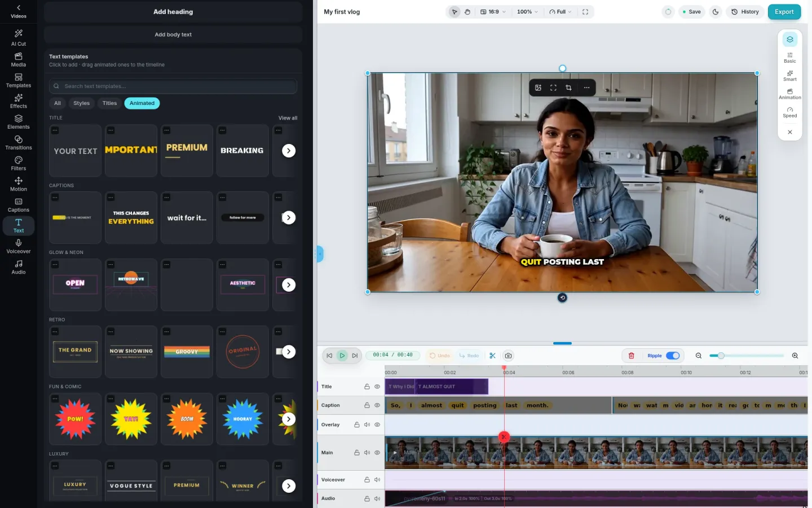Open the Effects panel
This screenshot has width=812, height=508.
pos(19,101)
